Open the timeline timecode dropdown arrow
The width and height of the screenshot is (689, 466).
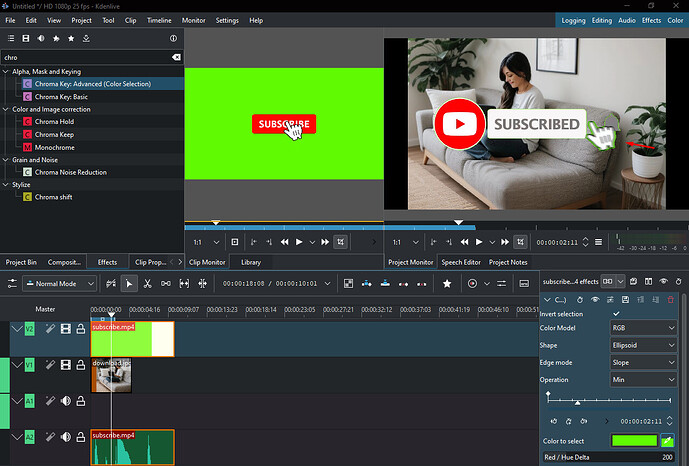click(327, 284)
